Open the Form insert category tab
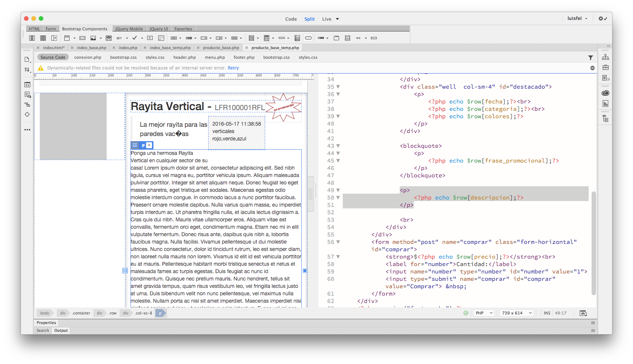 (x=51, y=29)
